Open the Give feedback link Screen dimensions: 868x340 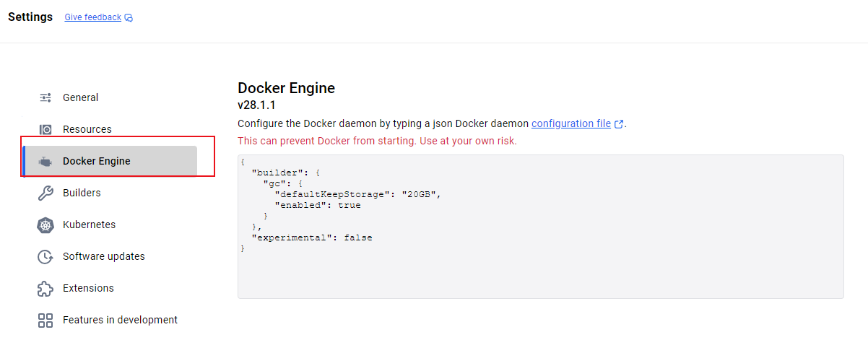93,17
